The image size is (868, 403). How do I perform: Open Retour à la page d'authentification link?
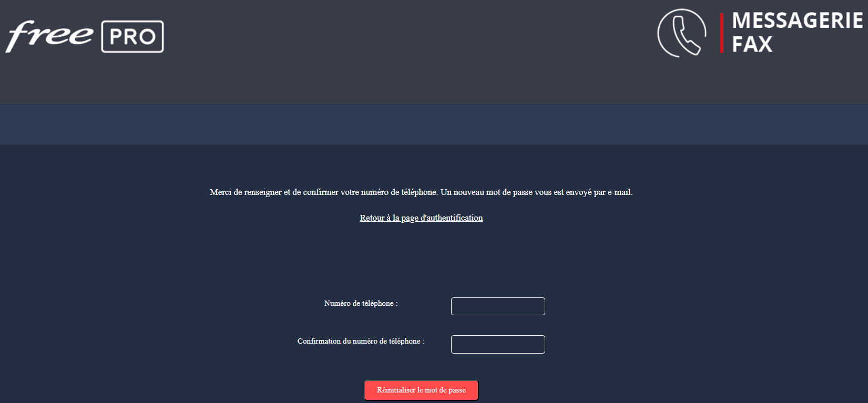[421, 218]
